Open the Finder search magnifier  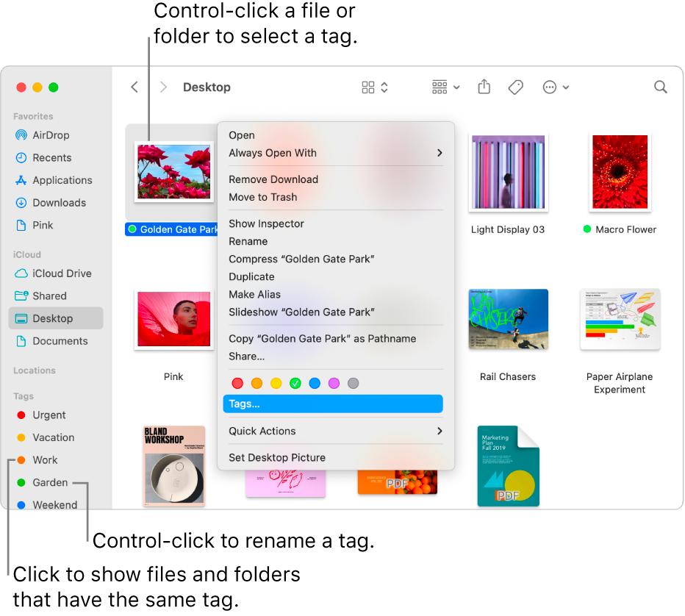pos(660,87)
